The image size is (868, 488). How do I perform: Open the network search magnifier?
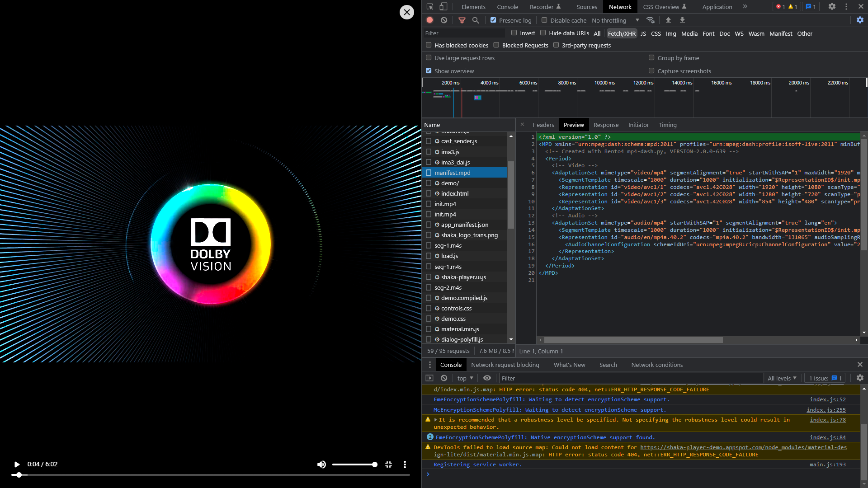click(x=476, y=20)
